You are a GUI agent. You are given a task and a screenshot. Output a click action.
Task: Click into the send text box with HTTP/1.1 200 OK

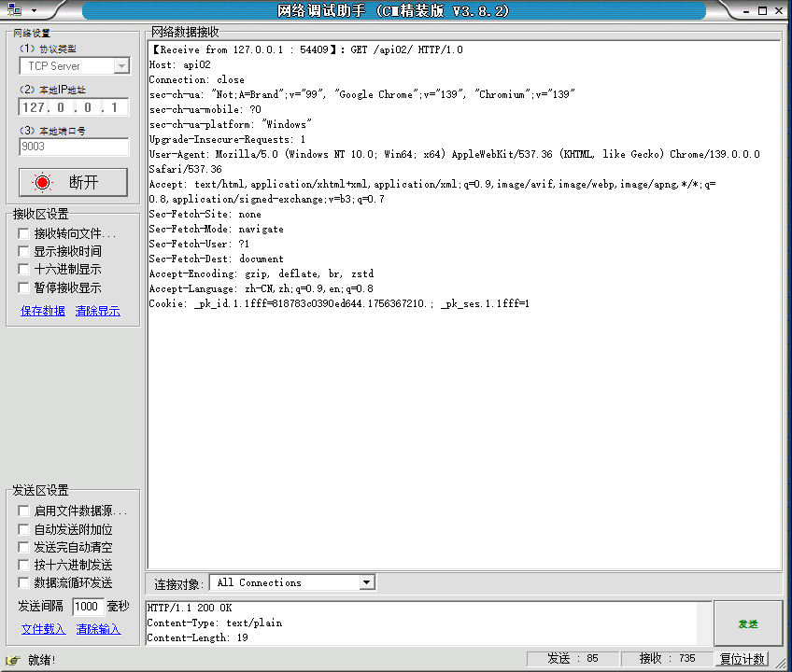click(x=420, y=623)
